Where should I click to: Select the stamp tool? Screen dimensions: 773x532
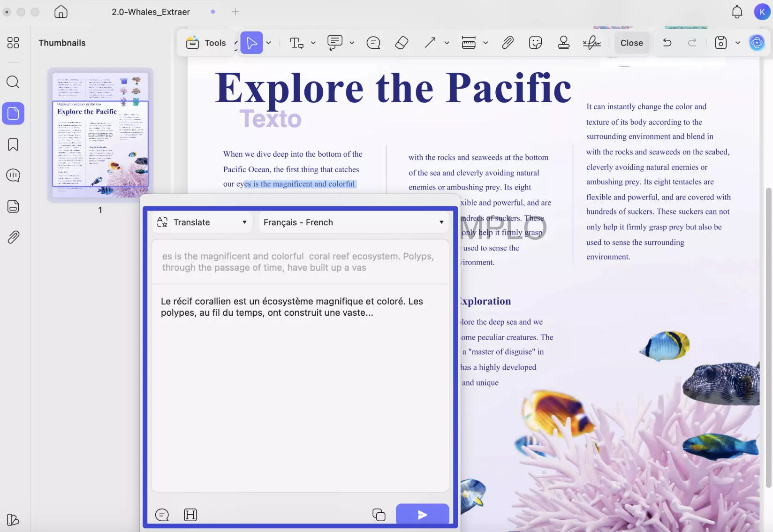563,43
